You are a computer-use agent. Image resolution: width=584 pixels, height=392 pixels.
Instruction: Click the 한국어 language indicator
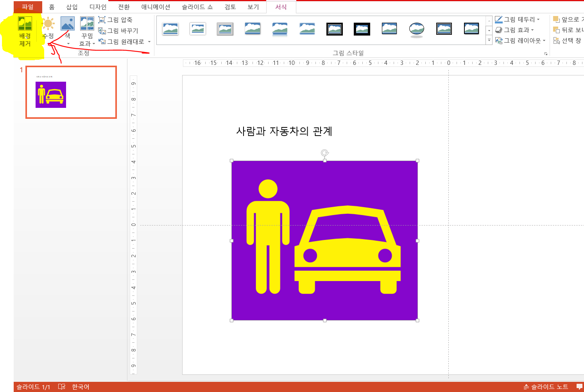81,387
